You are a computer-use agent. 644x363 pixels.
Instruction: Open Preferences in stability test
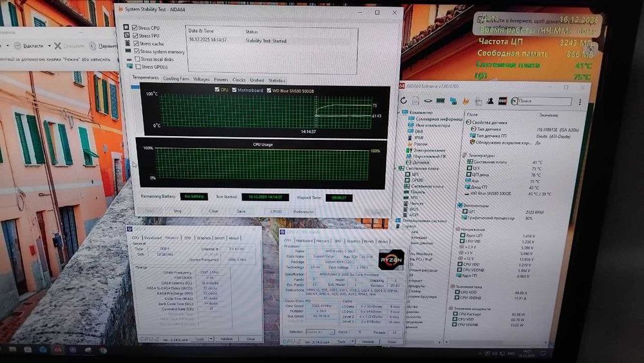[x=303, y=211]
